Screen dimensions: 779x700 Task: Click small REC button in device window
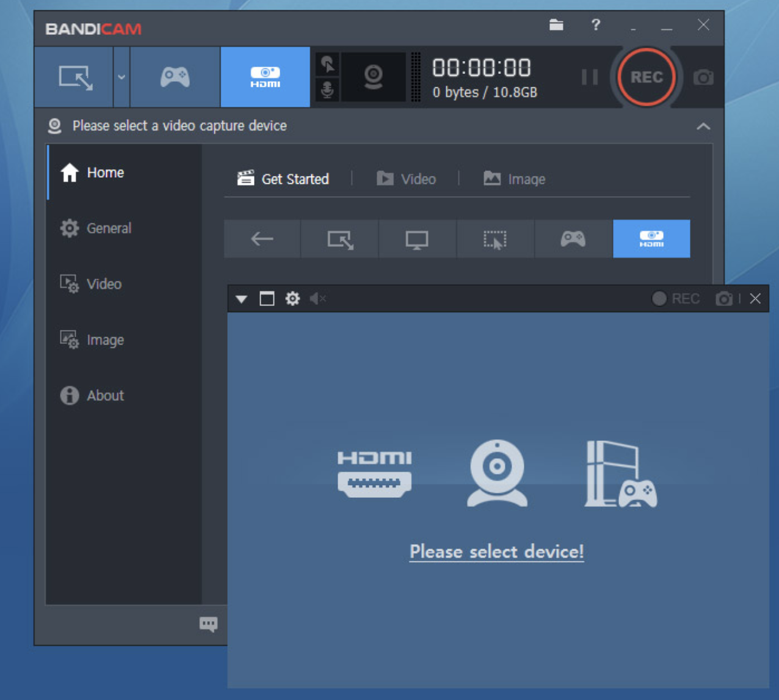point(675,299)
